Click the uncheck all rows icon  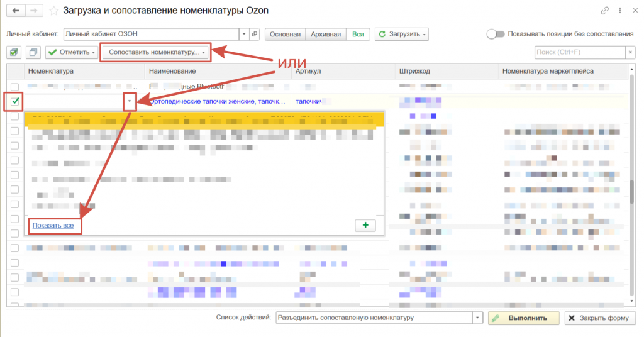(33, 52)
